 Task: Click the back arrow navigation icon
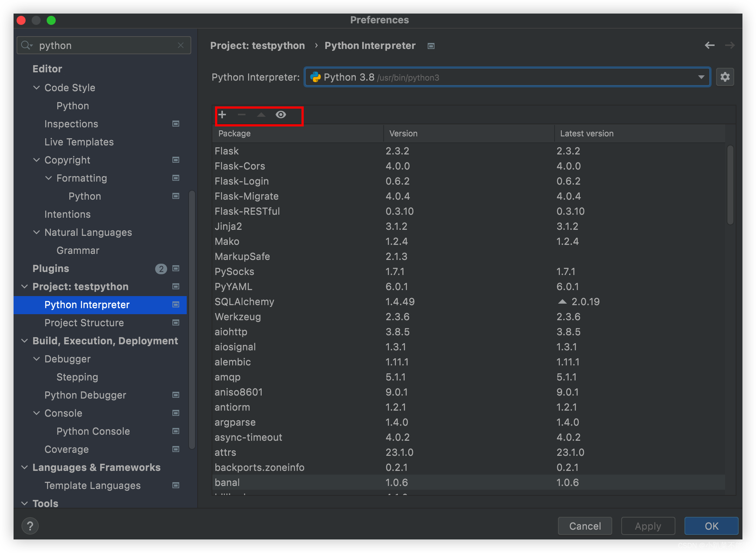[x=710, y=46]
